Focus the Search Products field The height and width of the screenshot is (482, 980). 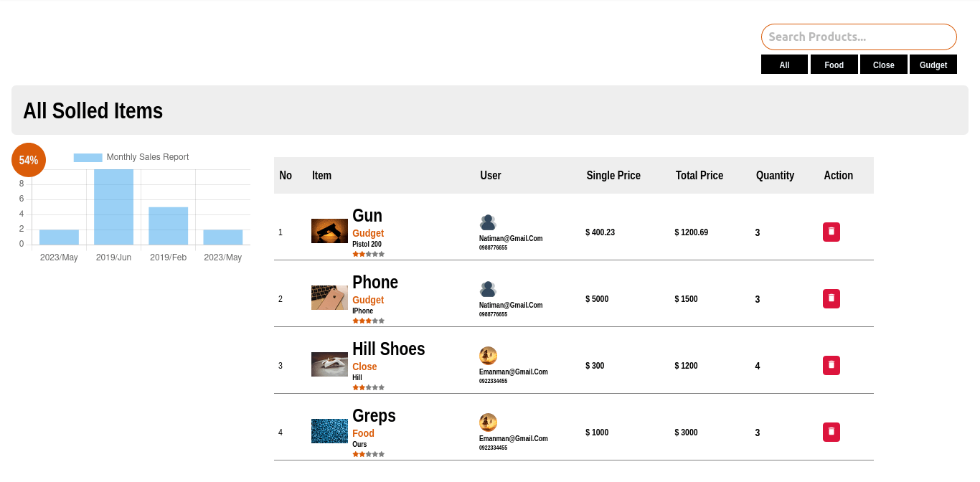point(858,37)
